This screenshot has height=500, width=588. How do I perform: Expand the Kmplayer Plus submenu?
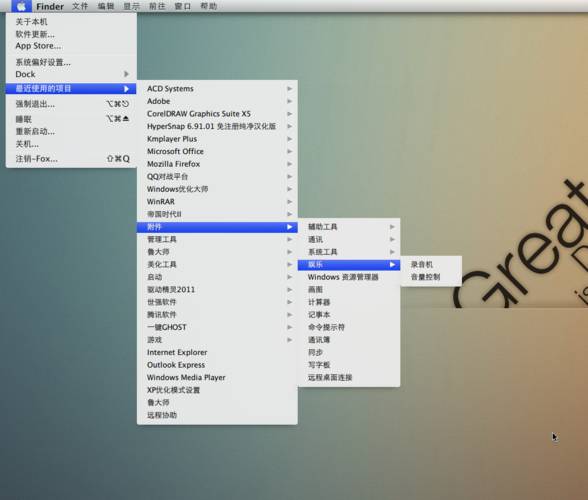[x=217, y=139]
